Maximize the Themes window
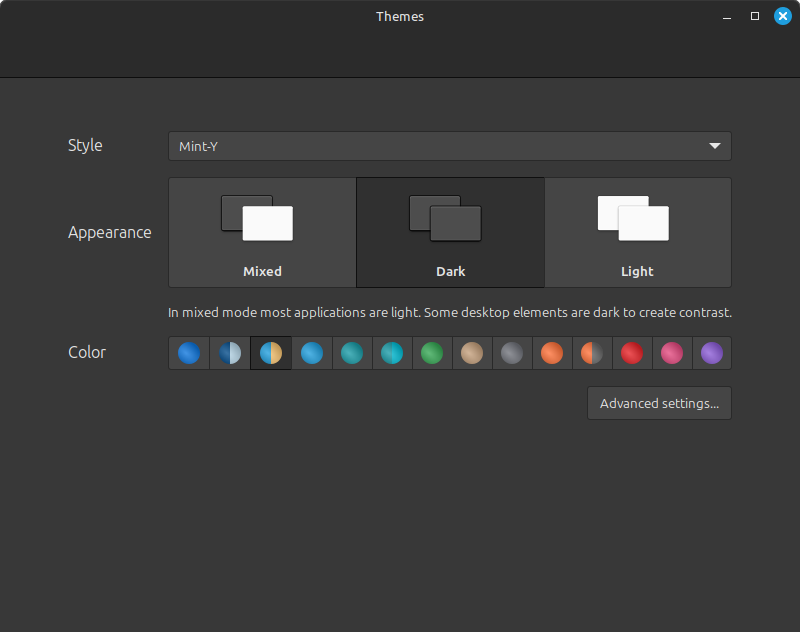The width and height of the screenshot is (800, 632). click(x=755, y=16)
